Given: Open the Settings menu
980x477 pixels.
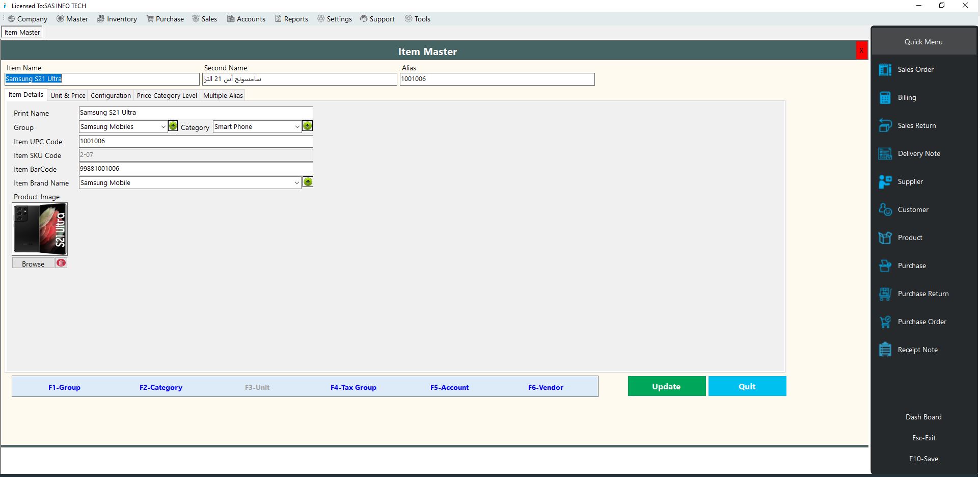Looking at the screenshot, I should (x=335, y=19).
